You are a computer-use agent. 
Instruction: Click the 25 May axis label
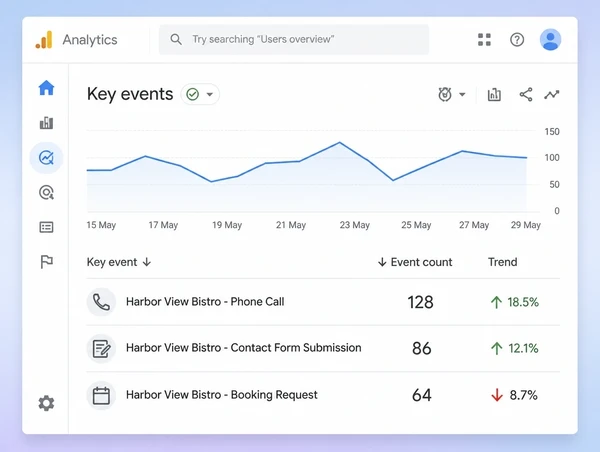click(416, 225)
